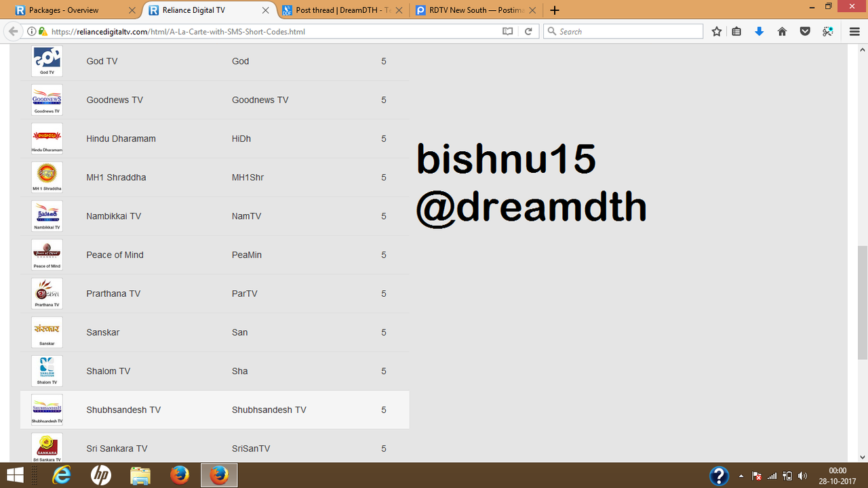Close the RDTV New South tab
Image resolution: width=868 pixels, height=488 pixels.
click(531, 10)
